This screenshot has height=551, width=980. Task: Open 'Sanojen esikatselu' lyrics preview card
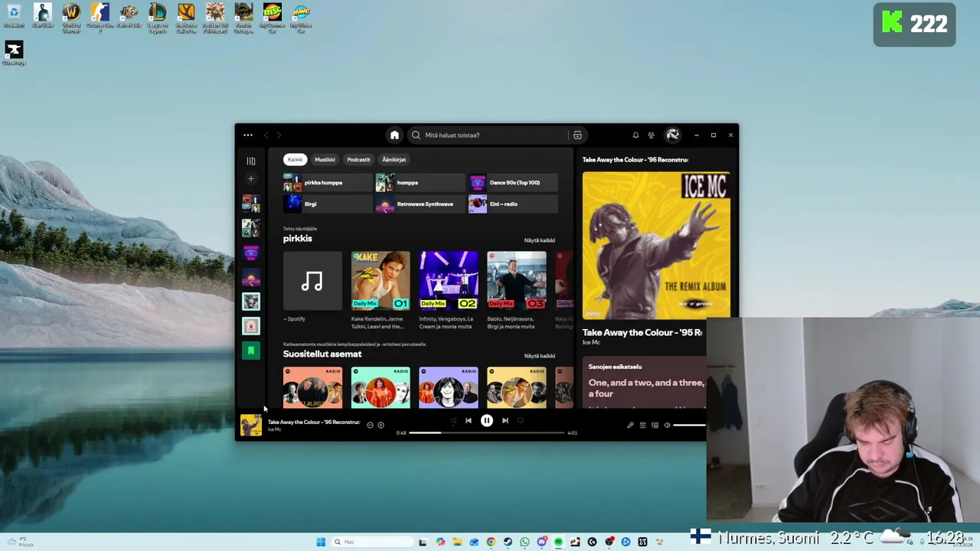[x=644, y=383]
